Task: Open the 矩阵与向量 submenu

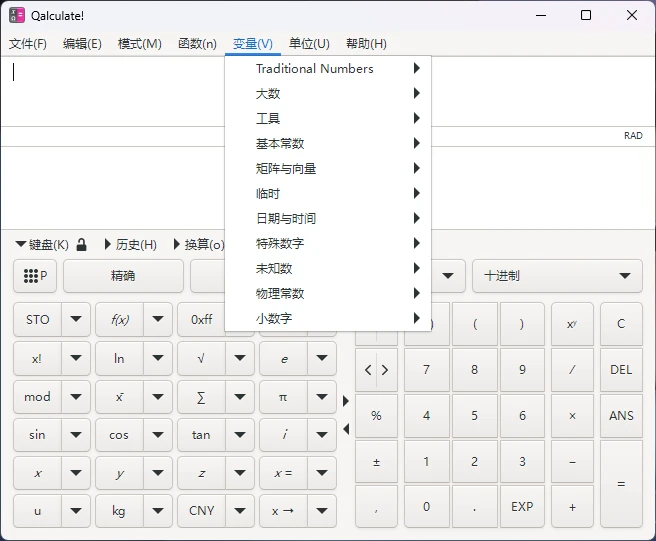Action: 328,168
